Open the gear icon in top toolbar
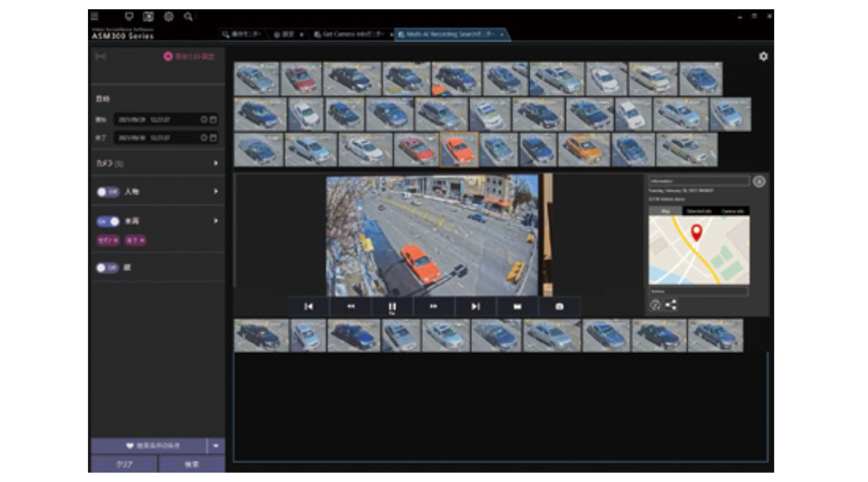This screenshot has height=482, width=868. tap(169, 16)
